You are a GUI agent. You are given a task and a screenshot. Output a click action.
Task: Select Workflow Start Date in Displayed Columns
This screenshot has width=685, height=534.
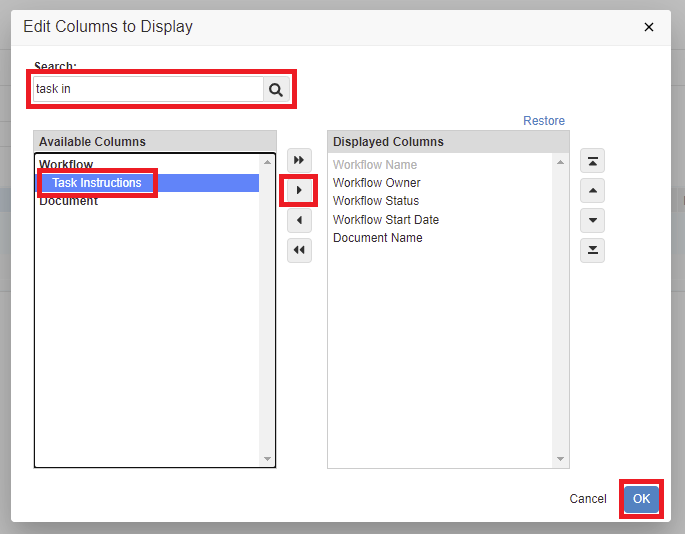(x=385, y=220)
